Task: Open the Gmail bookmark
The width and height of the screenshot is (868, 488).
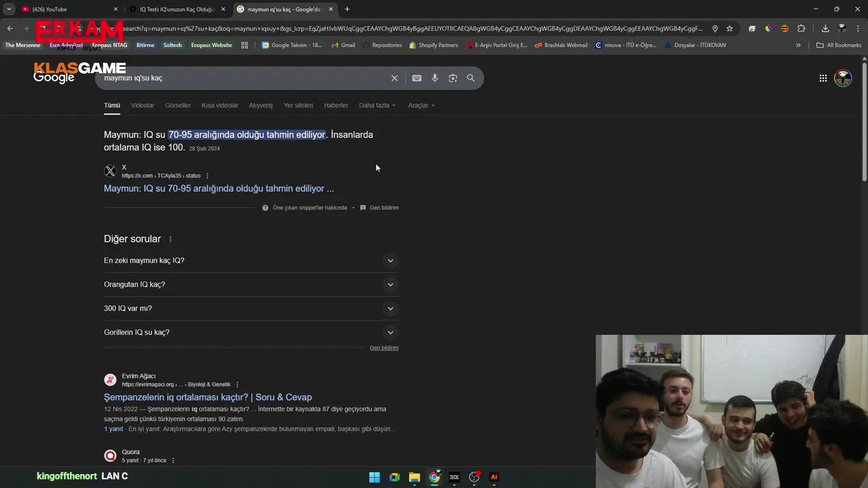Action: click(343, 45)
